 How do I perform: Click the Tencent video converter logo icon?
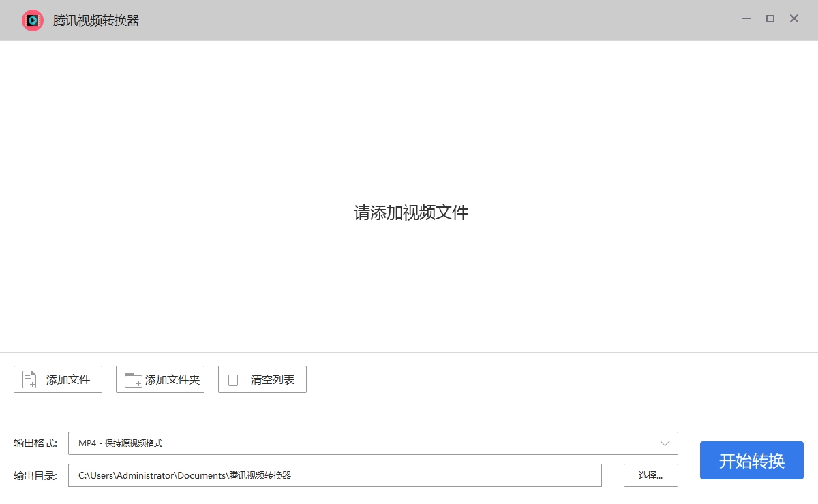(32, 20)
